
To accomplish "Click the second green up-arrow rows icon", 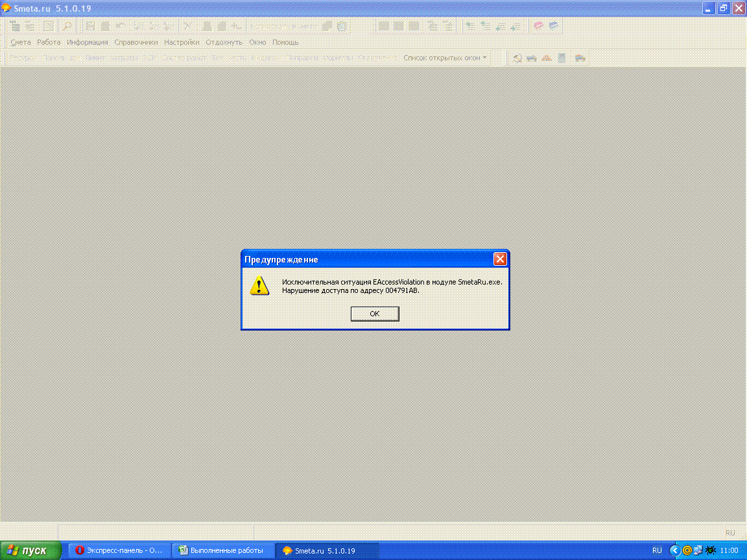I will tap(486, 26).
